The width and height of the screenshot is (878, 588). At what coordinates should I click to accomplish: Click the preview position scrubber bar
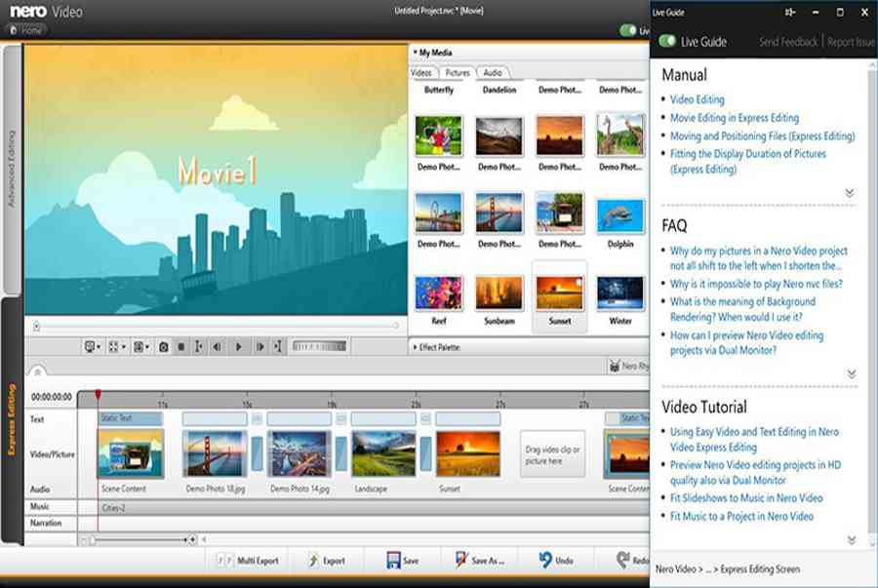click(x=217, y=325)
